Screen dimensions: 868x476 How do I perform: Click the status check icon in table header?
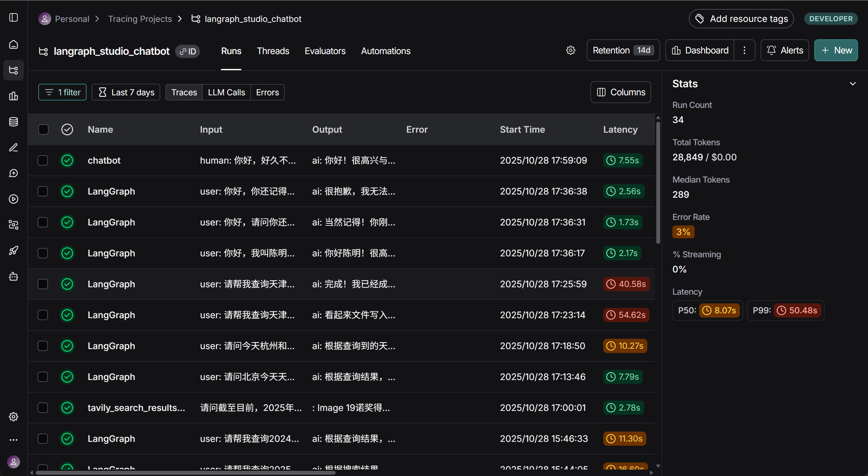click(67, 129)
